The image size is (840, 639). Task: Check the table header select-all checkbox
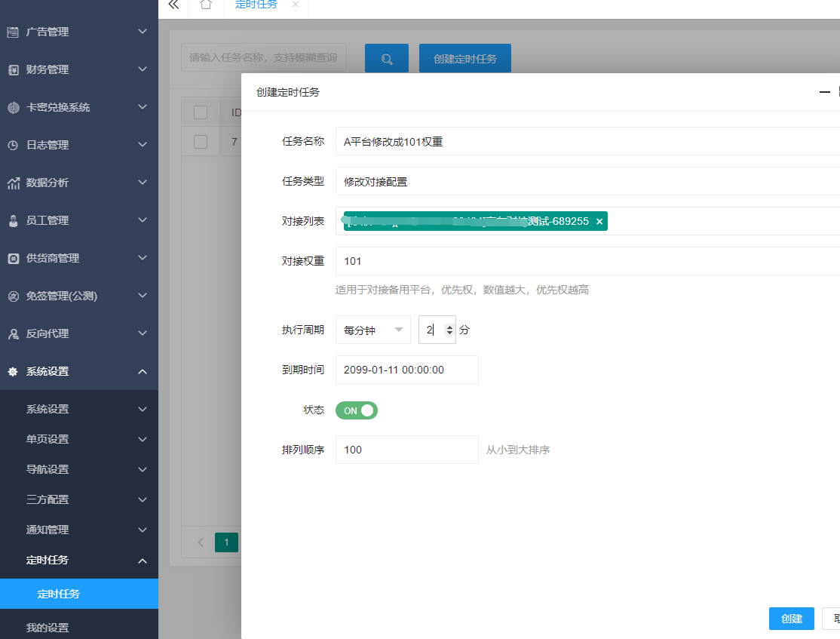click(201, 112)
